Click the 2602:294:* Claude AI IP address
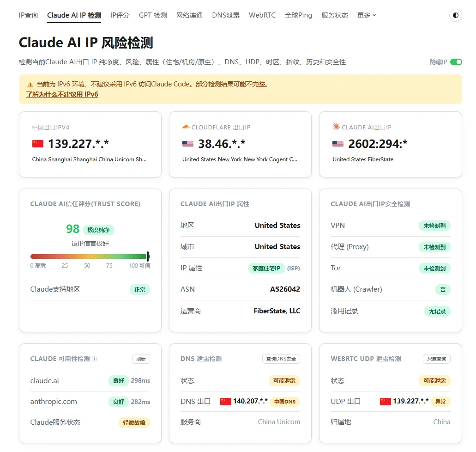 click(378, 144)
